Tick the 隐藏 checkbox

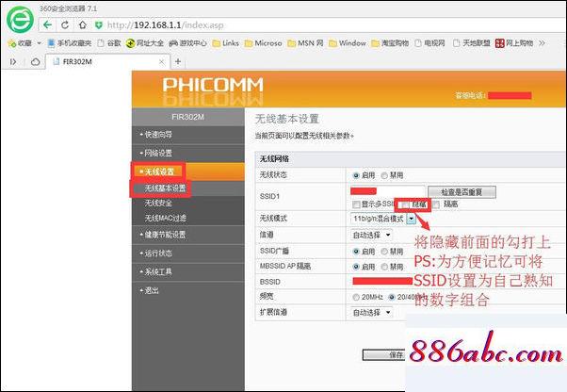406,205
